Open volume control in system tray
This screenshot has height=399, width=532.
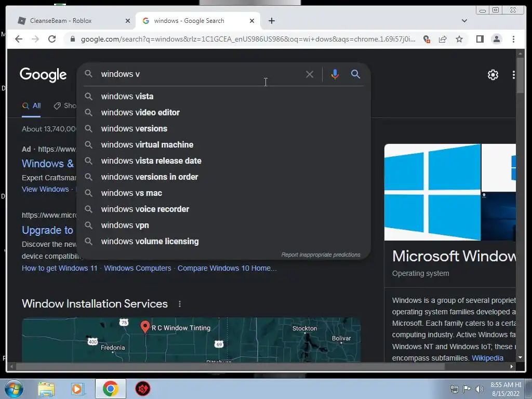pos(480,389)
